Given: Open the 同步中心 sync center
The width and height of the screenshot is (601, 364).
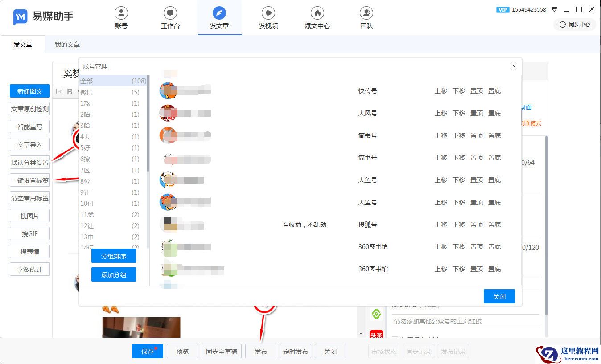Looking at the screenshot, I should click(x=575, y=25).
